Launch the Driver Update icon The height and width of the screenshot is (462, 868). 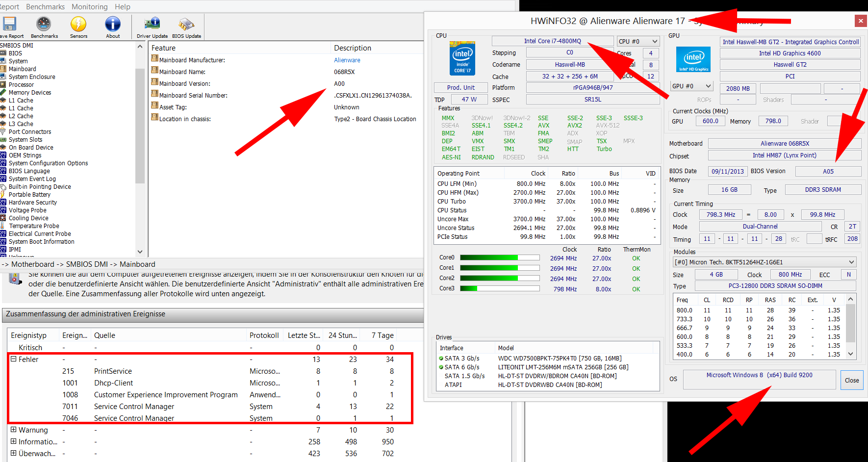tap(152, 24)
